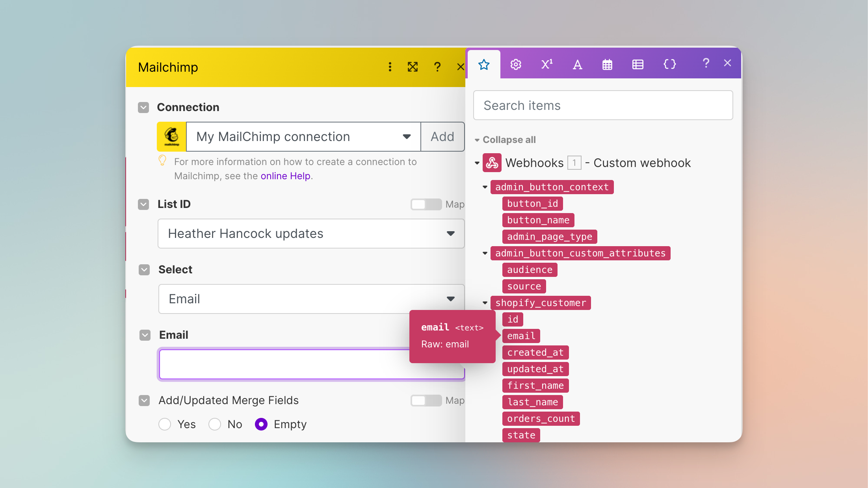
Task: Click Collapse all
Action: click(x=509, y=140)
